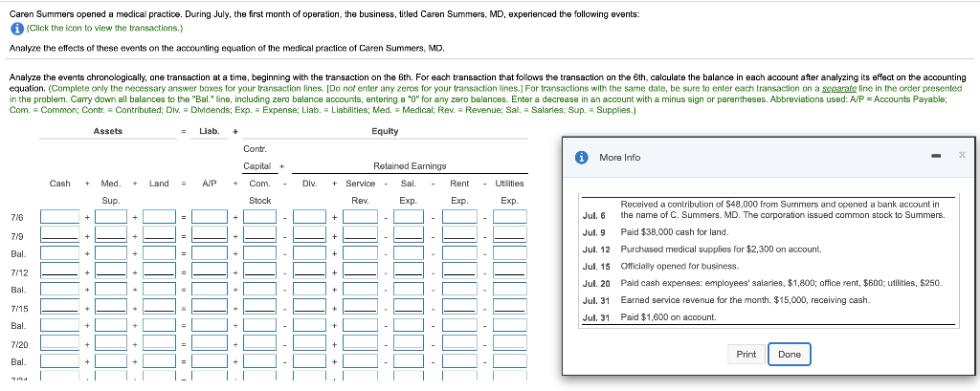Choose the Cash cell in the 7/15 row

click(60, 307)
